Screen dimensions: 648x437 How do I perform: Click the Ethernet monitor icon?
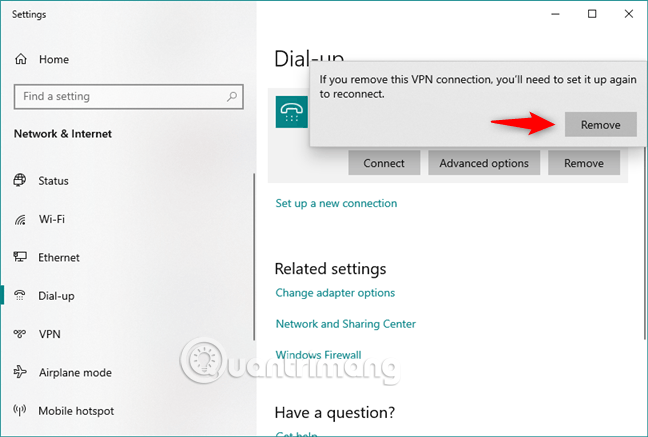[x=19, y=257]
